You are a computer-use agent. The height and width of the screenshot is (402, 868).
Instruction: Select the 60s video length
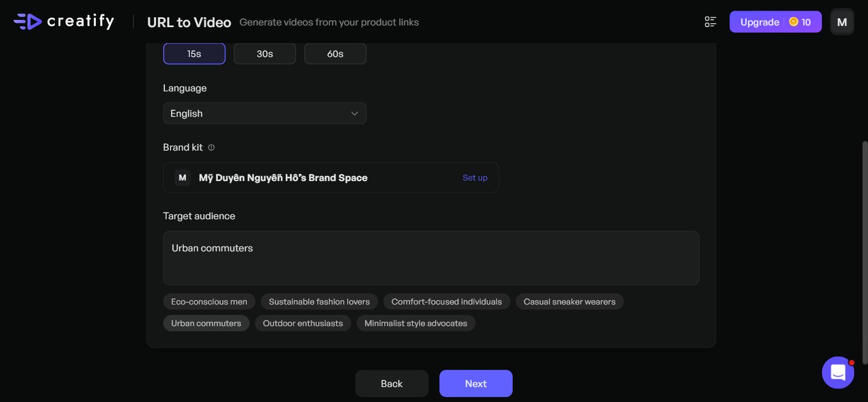click(x=335, y=54)
